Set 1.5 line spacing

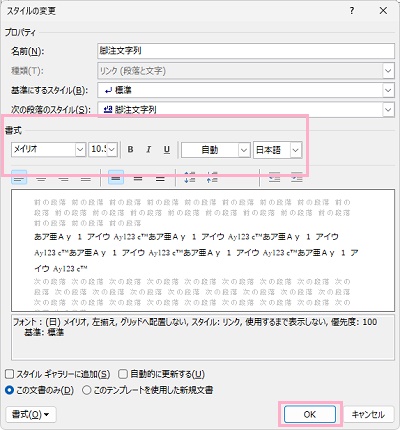tap(138, 179)
